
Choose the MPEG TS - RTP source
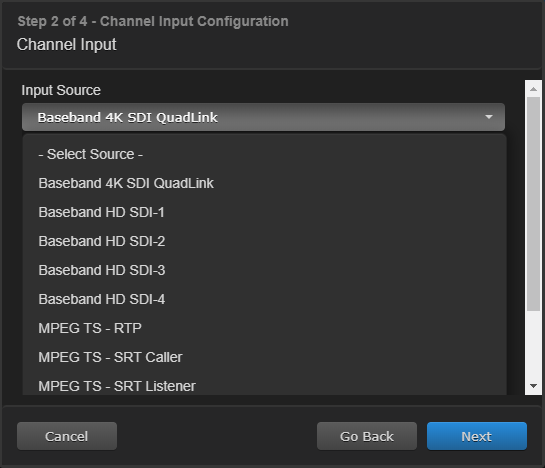click(265, 328)
